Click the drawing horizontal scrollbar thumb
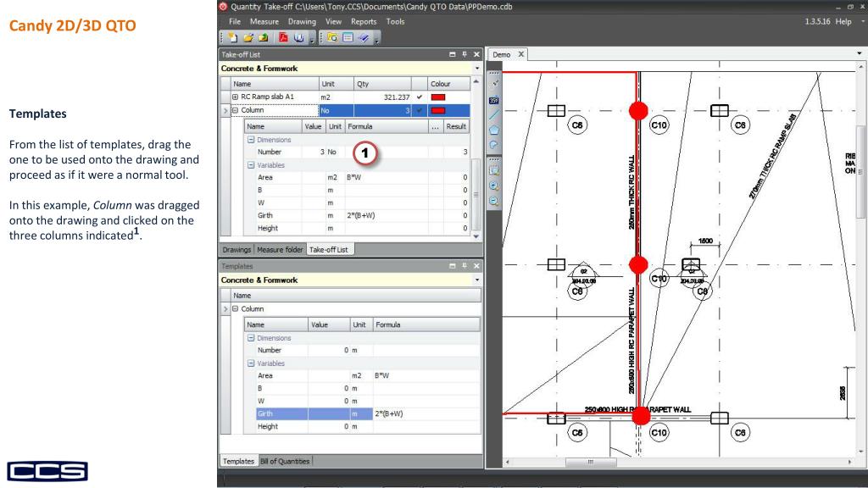 (591, 462)
